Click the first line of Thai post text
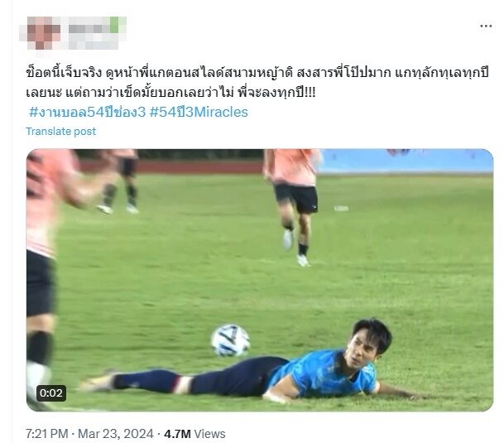 click(257, 74)
